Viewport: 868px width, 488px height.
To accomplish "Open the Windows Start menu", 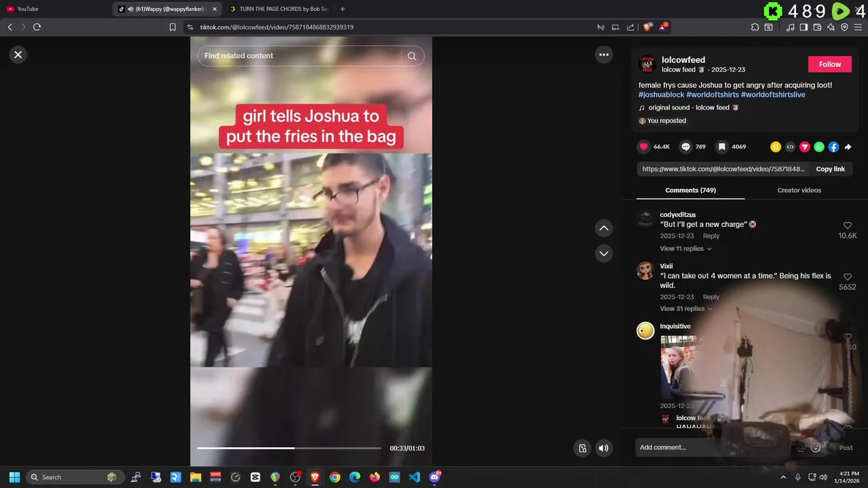I will click(x=14, y=477).
